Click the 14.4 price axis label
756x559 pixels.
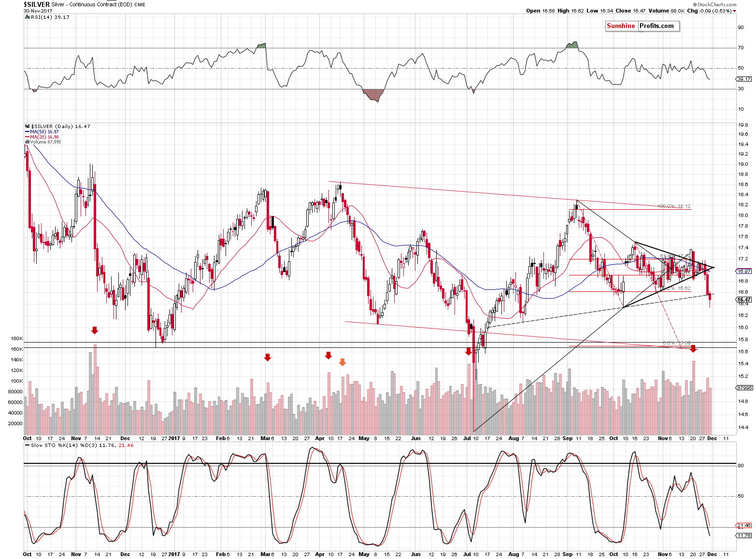coord(743,428)
